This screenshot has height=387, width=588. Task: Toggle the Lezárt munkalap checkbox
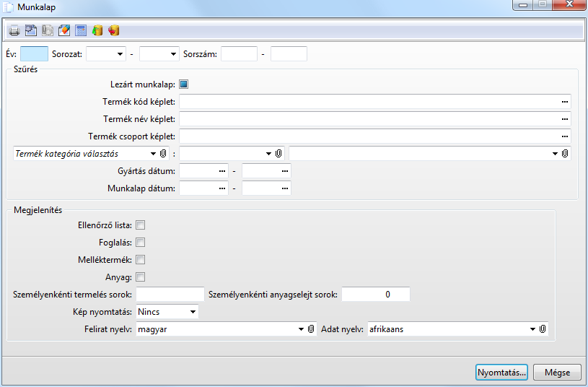(x=184, y=84)
